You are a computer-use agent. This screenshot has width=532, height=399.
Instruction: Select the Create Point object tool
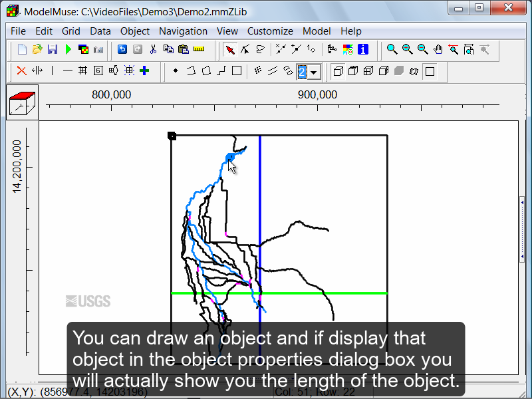pos(176,70)
